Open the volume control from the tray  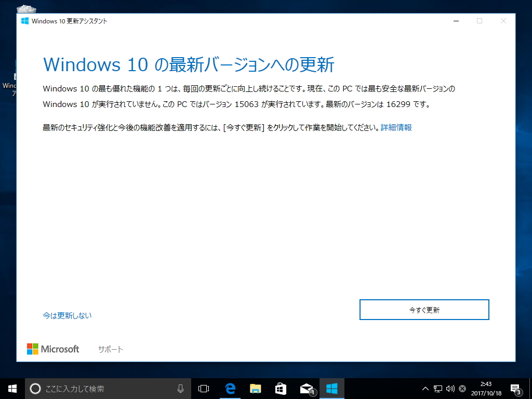pyautogui.click(x=450, y=388)
